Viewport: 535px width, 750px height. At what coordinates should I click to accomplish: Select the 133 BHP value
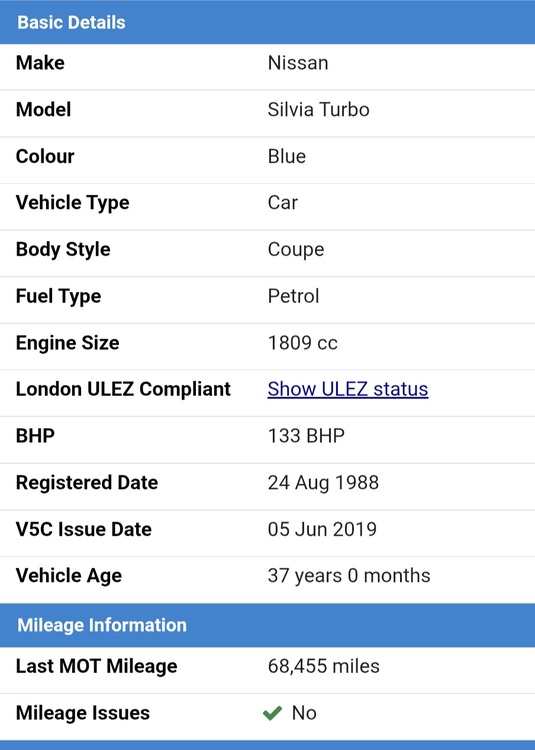[306, 436]
